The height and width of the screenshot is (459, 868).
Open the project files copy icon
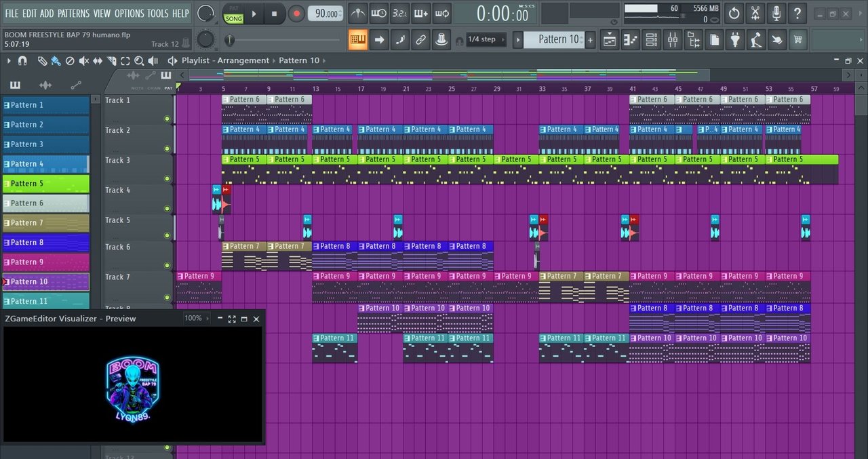pos(715,40)
